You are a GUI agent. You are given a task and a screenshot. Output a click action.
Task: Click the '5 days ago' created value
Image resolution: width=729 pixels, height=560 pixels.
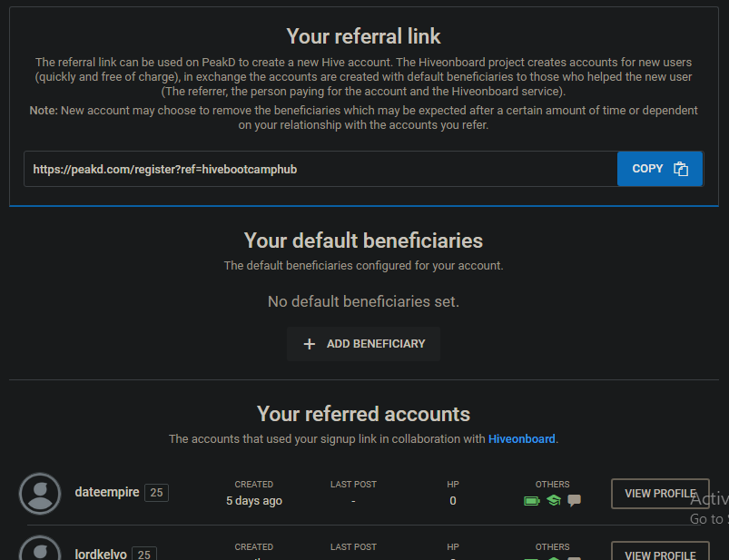[x=254, y=501]
